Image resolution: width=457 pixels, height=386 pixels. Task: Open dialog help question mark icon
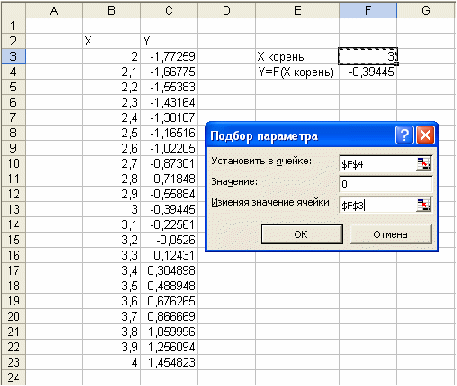404,135
